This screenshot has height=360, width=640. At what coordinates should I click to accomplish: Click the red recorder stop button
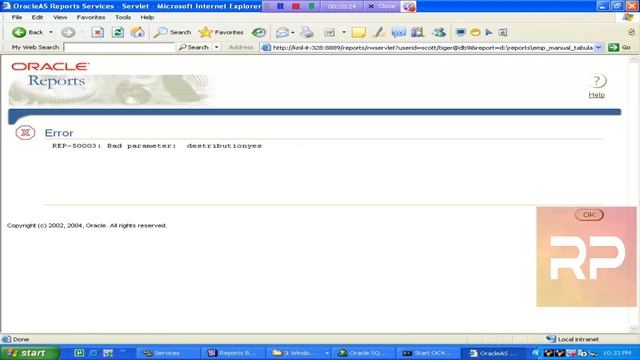coord(296,6)
